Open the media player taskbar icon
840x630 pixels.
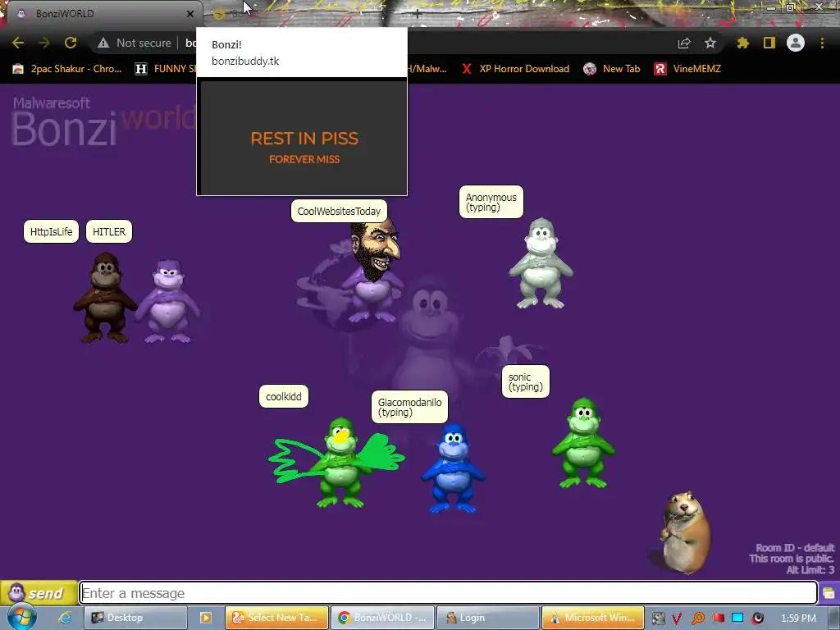tap(205, 618)
